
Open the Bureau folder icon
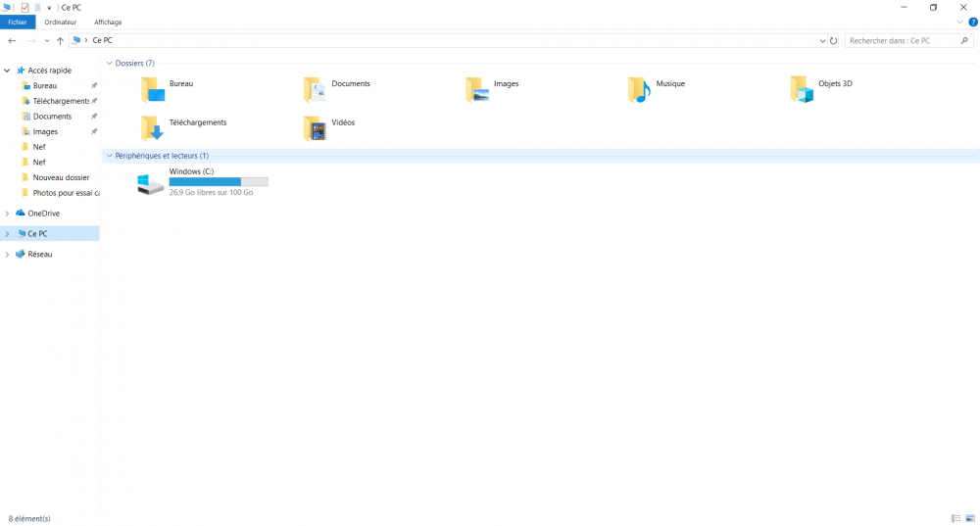(x=152, y=90)
